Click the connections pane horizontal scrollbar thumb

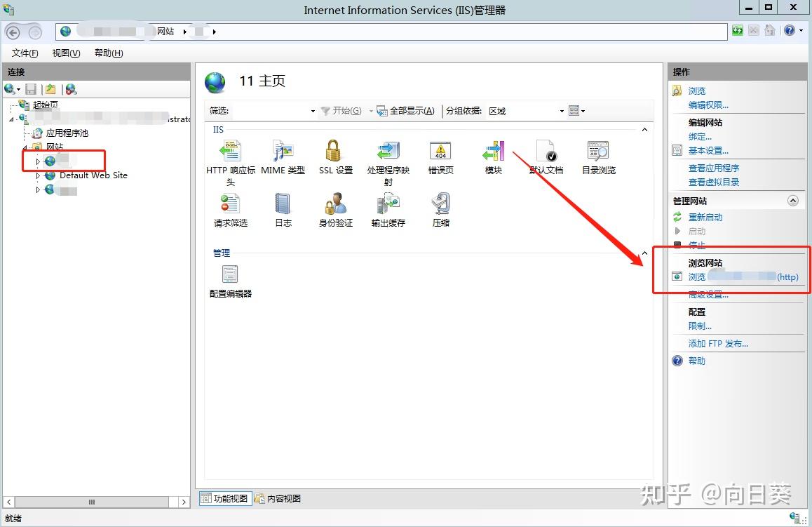point(92,502)
